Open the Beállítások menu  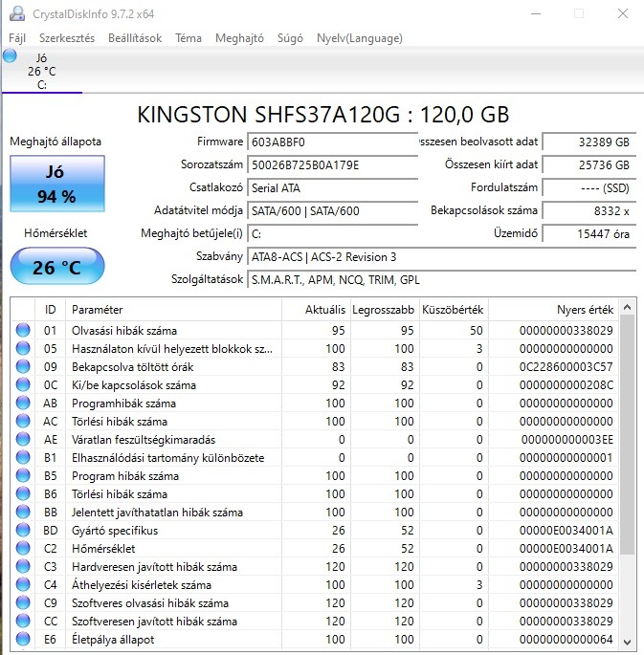coord(135,38)
